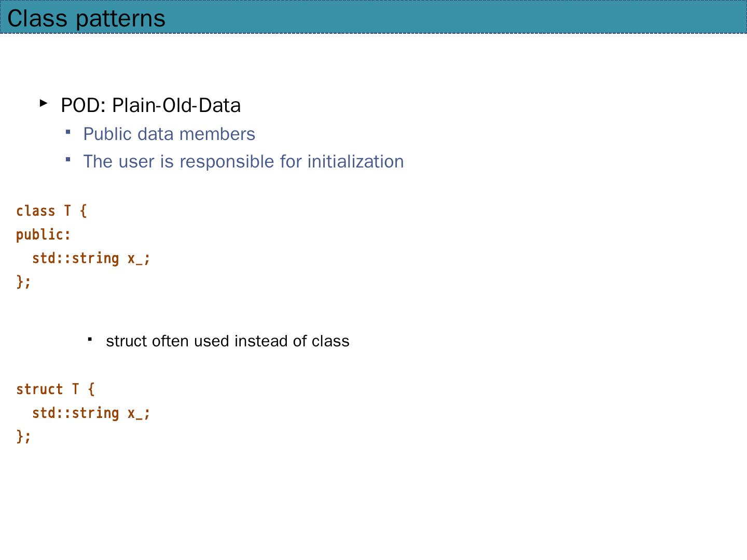Image resolution: width=747 pixels, height=560 pixels.
Task: Place cursor on "class T {" code line
Action: (x=51, y=211)
